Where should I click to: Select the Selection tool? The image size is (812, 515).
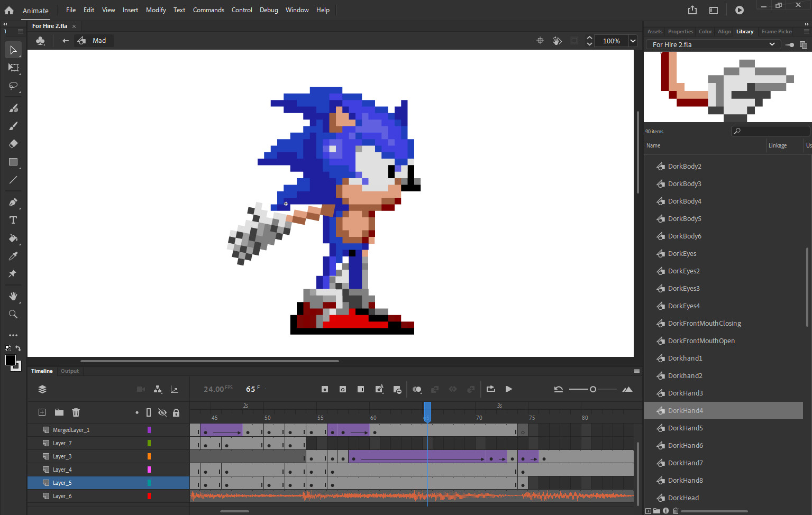[x=13, y=50]
